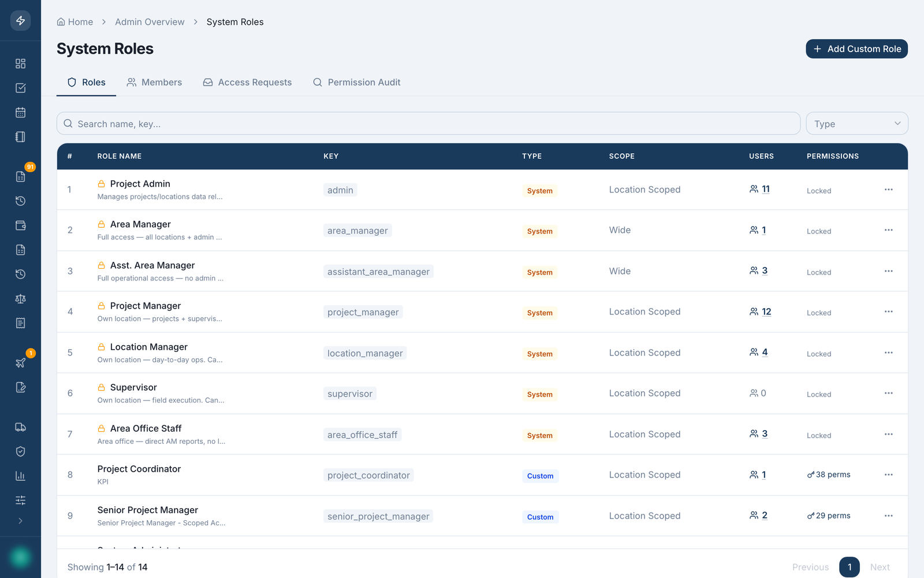Open the checkbox tasks icon in sidebar
Screen dimensions: 924x578
20,88
